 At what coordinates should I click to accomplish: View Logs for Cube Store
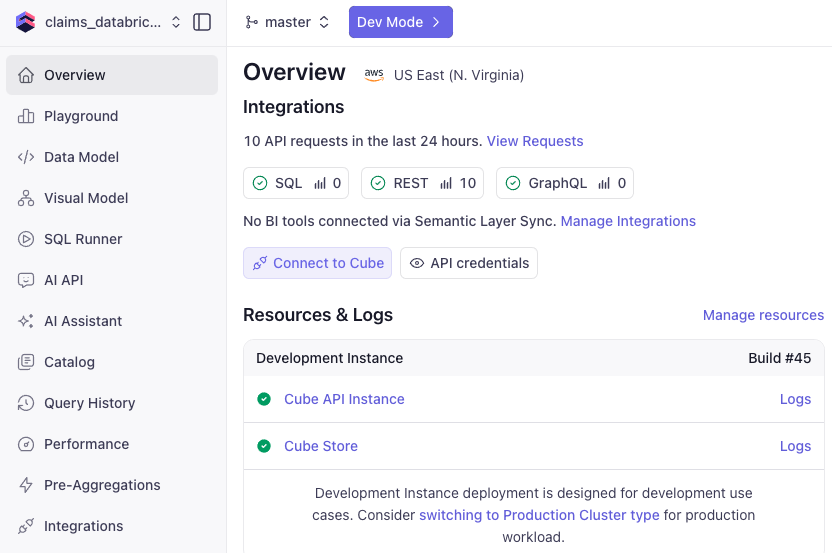[795, 446]
